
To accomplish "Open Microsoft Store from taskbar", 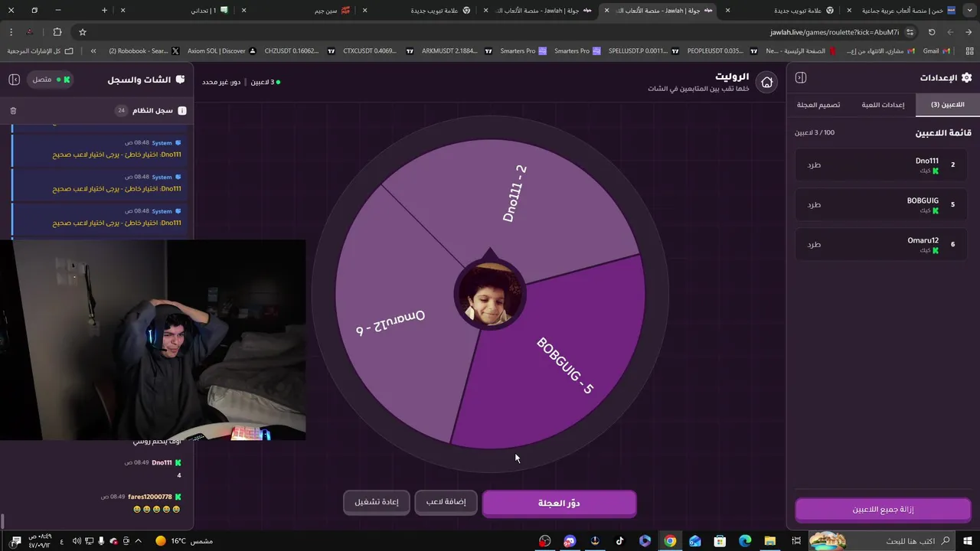I will click(720, 541).
